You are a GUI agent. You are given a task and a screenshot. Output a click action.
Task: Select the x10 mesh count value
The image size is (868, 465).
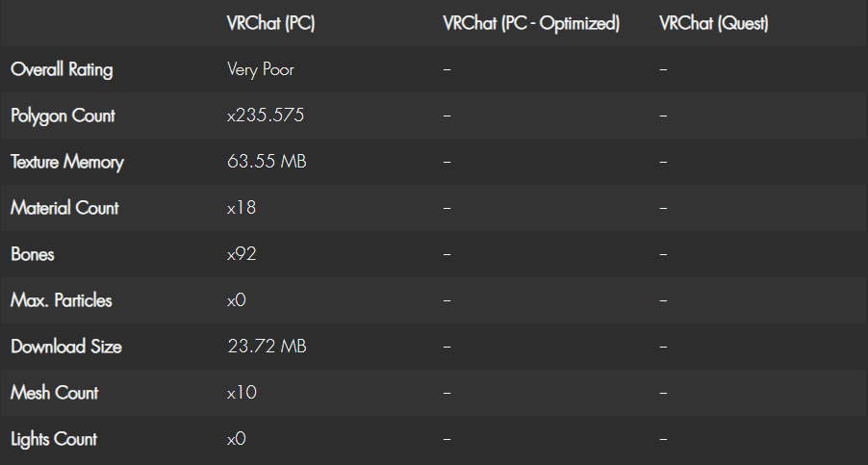(x=242, y=393)
